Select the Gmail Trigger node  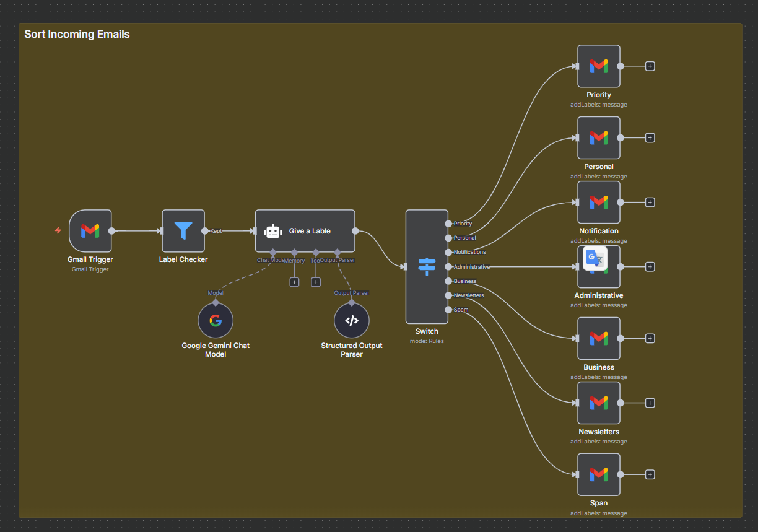(x=90, y=231)
